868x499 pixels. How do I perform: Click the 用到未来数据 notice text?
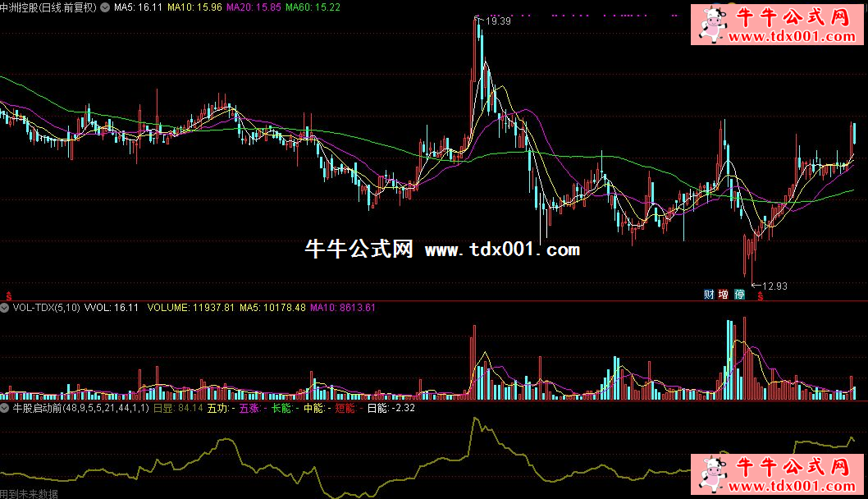(x=30, y=493)
